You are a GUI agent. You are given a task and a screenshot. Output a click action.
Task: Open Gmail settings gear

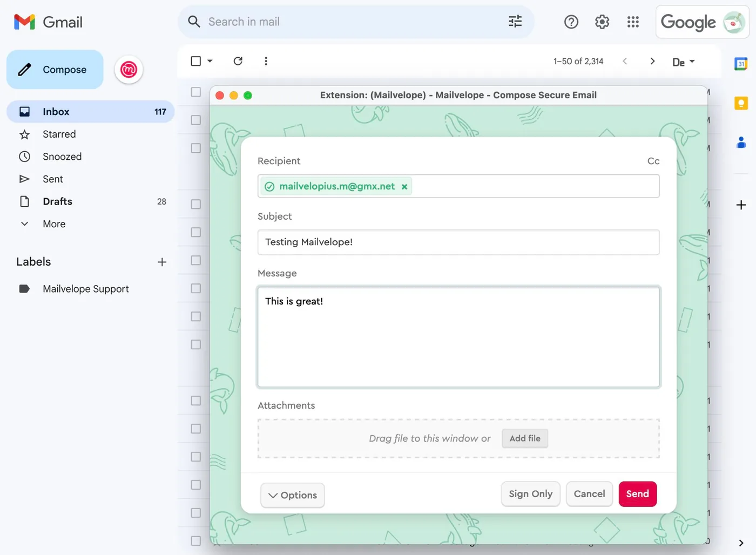pyautogui.click(x=602, y=22)
